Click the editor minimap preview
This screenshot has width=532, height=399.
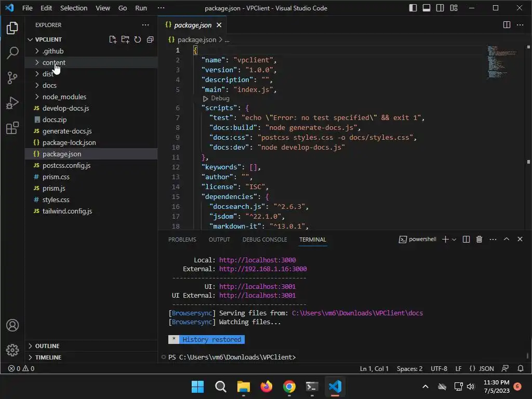(502, 62)
